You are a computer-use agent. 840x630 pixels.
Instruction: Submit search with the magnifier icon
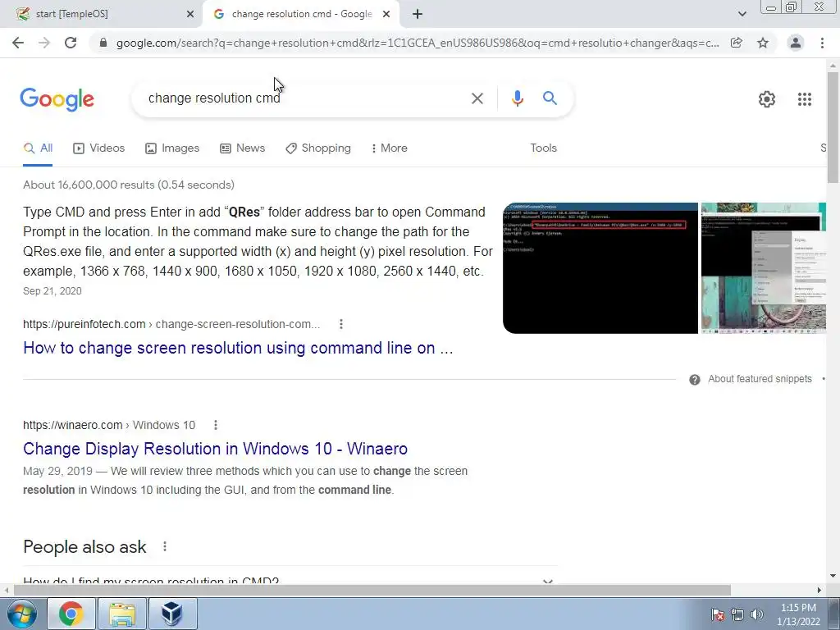[550, 98]
